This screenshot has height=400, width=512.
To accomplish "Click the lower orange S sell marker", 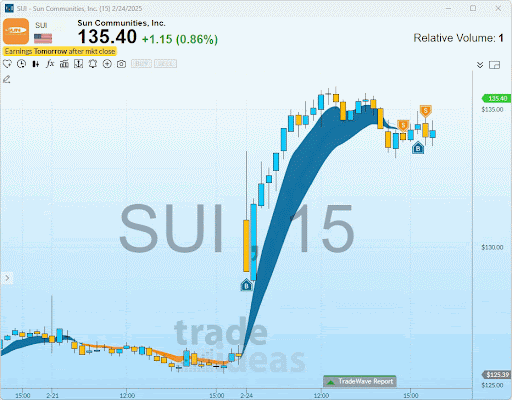I will 403,126.
